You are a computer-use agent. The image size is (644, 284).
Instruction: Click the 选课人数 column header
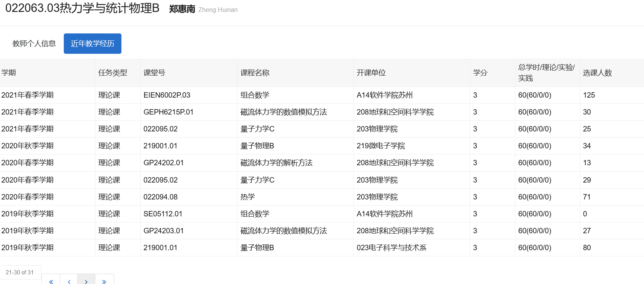click(x=597, y=73)
